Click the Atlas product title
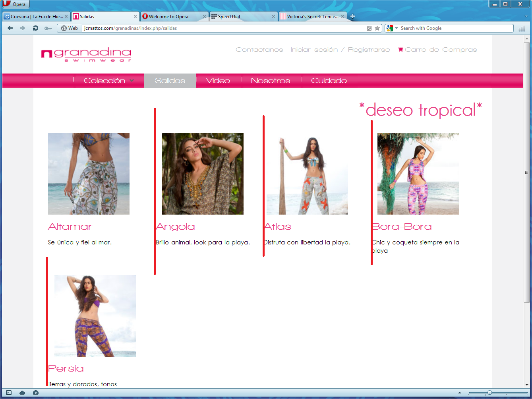The height and width of the screenshot is (399, 532). 277,227
